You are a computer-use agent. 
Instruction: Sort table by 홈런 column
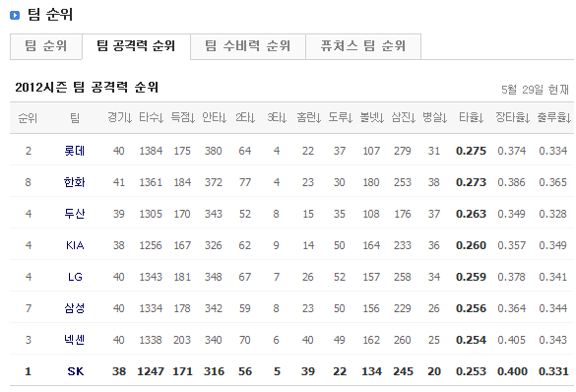[x=308, y=117]
